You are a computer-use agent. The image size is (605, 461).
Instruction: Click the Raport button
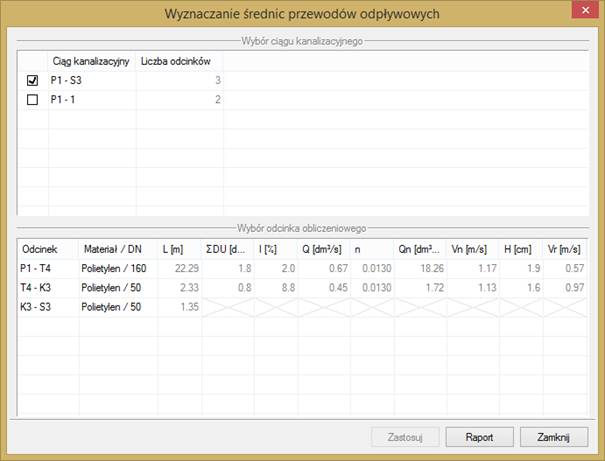(x=479, y=437)
